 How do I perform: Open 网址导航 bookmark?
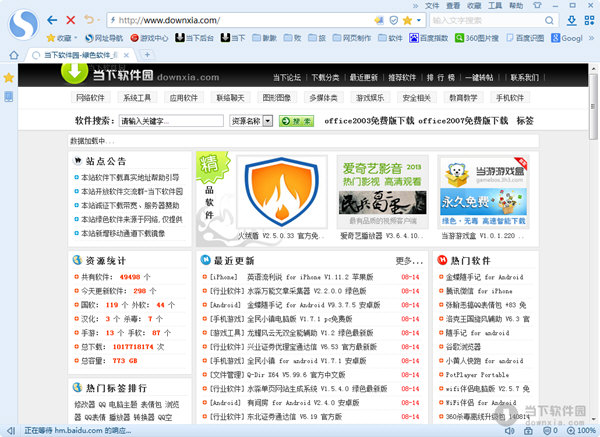(x=104, y=38)
